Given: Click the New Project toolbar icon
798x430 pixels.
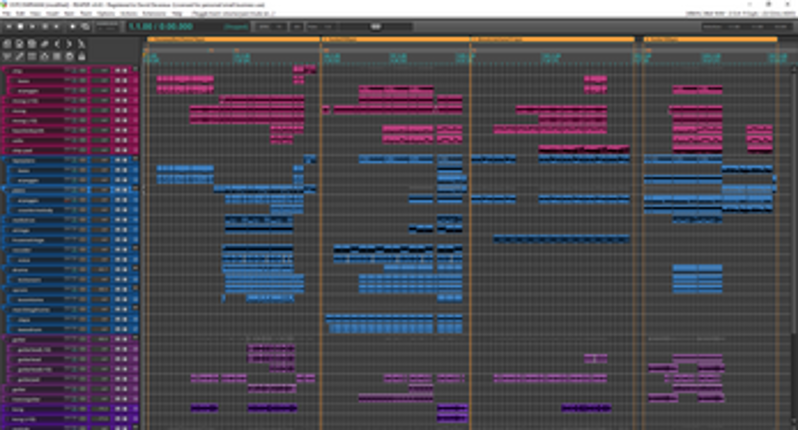Looking at the screenshot, I should pyautogui.click(x=7, y=44).
